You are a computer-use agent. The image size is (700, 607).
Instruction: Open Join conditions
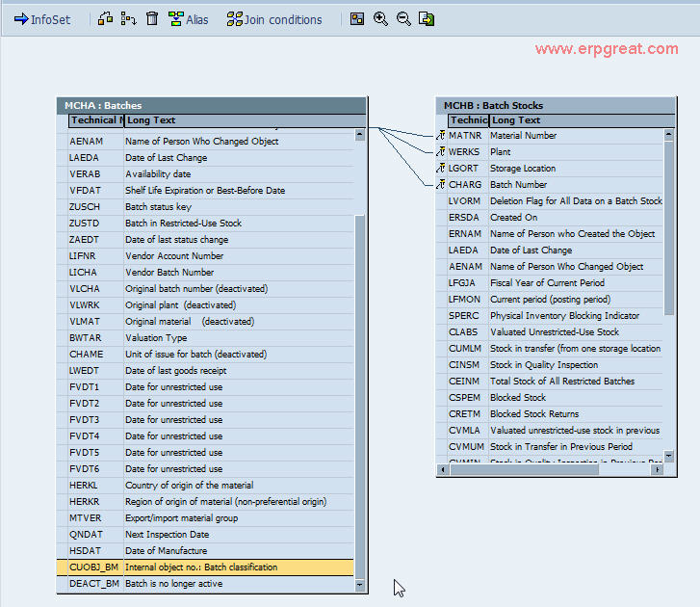point(274,19)
